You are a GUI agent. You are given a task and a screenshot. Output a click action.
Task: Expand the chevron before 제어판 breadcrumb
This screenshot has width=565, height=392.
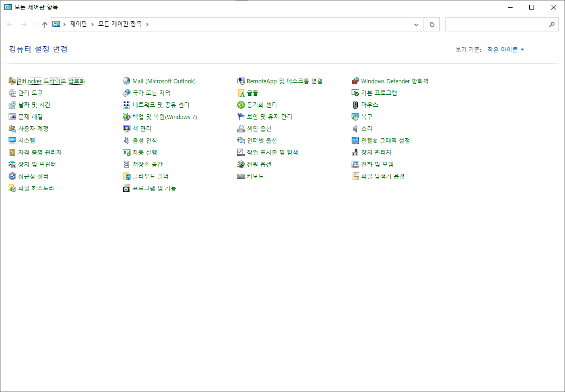pos(64,24)
